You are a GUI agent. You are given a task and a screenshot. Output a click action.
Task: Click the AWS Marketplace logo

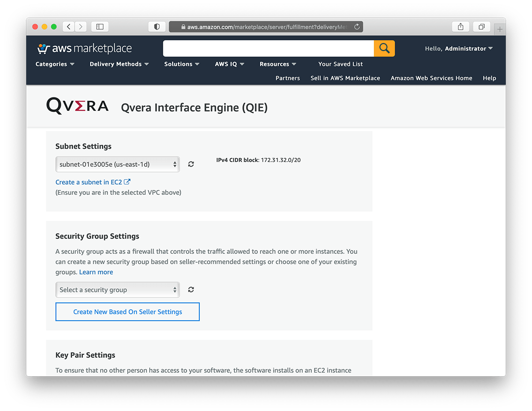(84, 49)
